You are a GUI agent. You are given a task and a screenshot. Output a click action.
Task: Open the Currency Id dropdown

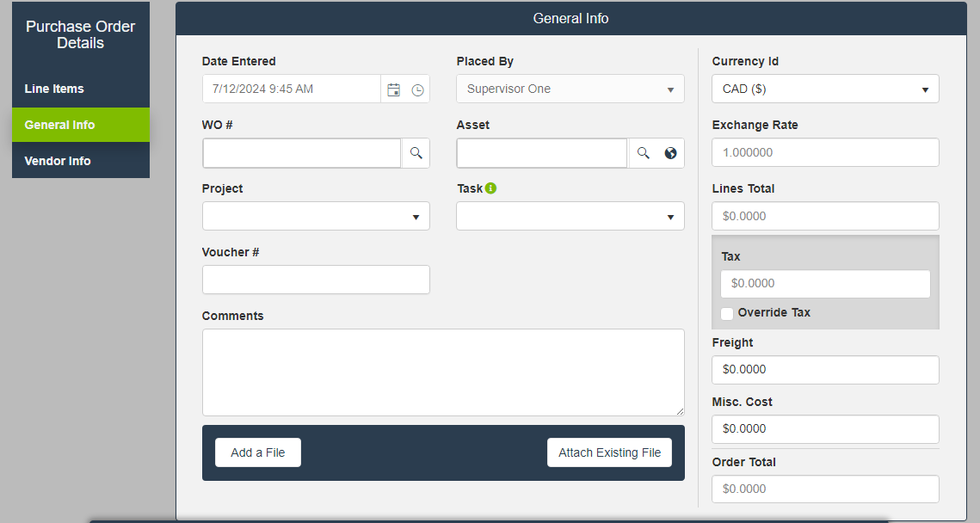coord(824,89)
